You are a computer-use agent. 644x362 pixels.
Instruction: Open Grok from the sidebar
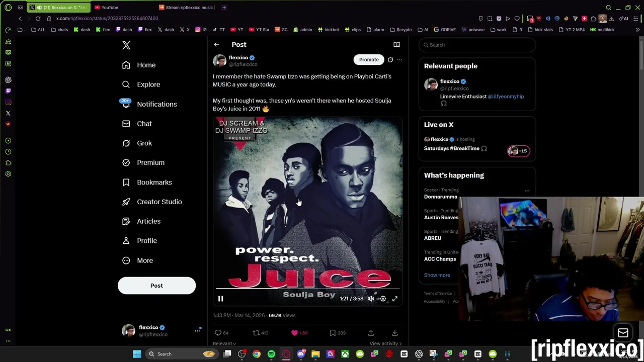137,143
